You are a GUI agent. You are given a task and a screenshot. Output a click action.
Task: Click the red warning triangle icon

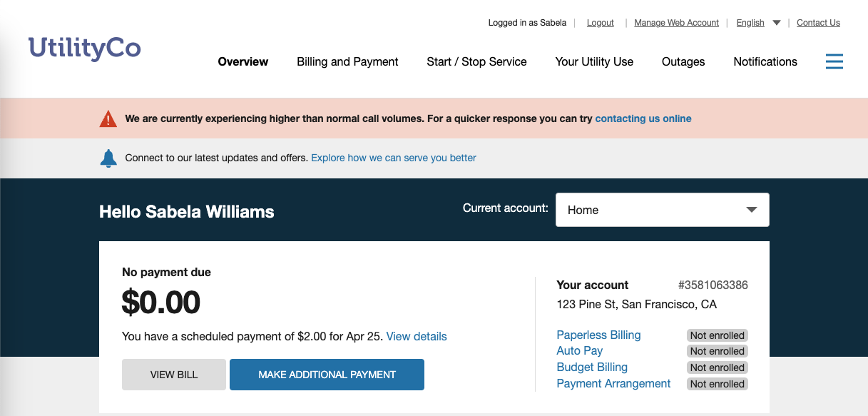click(108, 118)
